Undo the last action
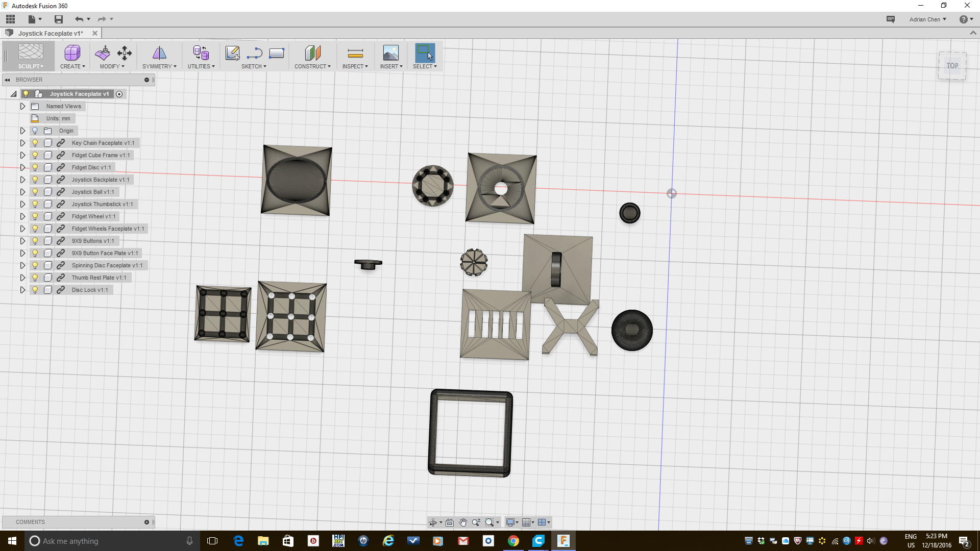The height and width of the screenshot is (551, 980). [79, 19]
